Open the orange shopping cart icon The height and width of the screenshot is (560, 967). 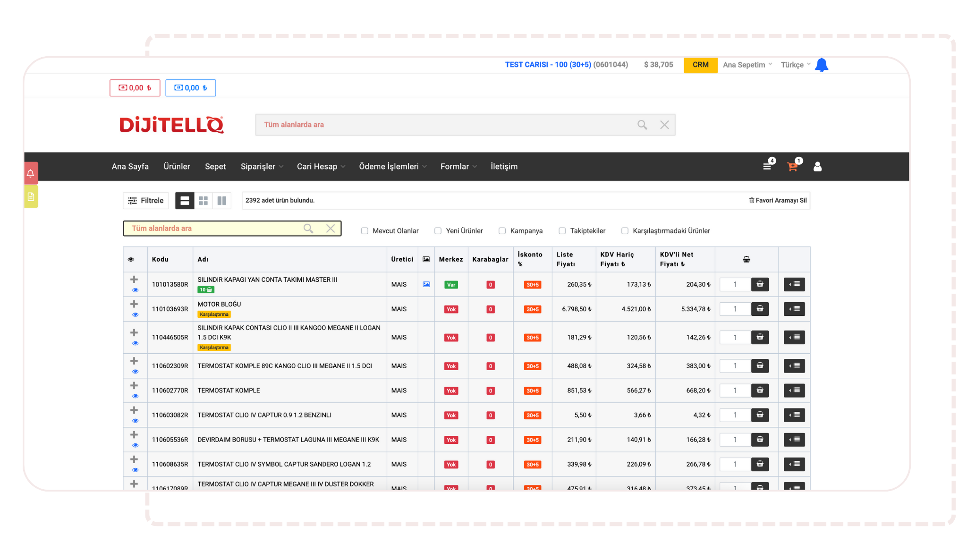(x=792, y=166)
